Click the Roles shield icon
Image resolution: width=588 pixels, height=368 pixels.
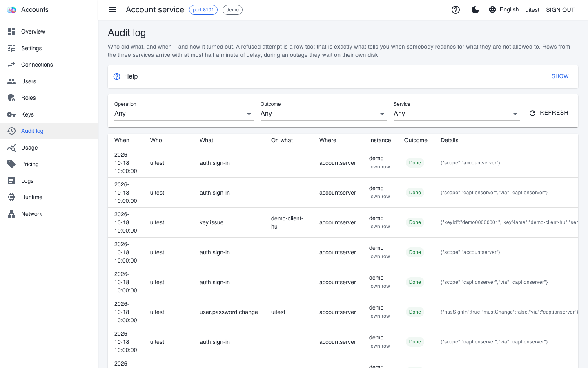11,98
